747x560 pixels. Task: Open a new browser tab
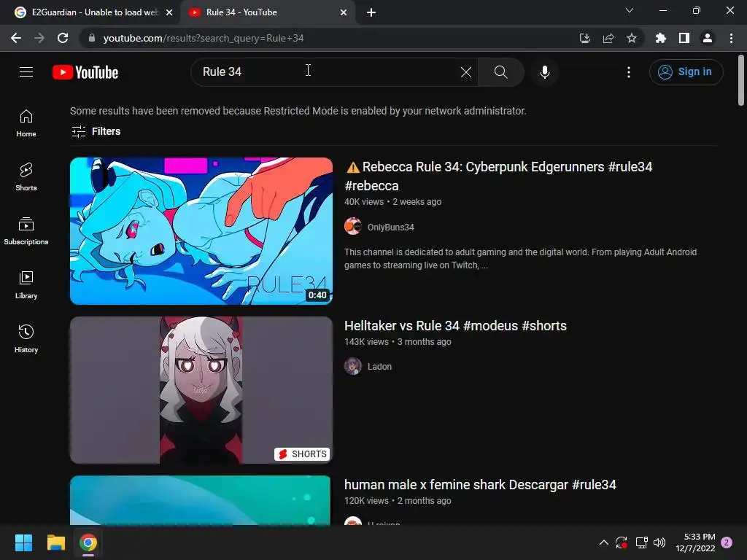(x=371, y=12)
